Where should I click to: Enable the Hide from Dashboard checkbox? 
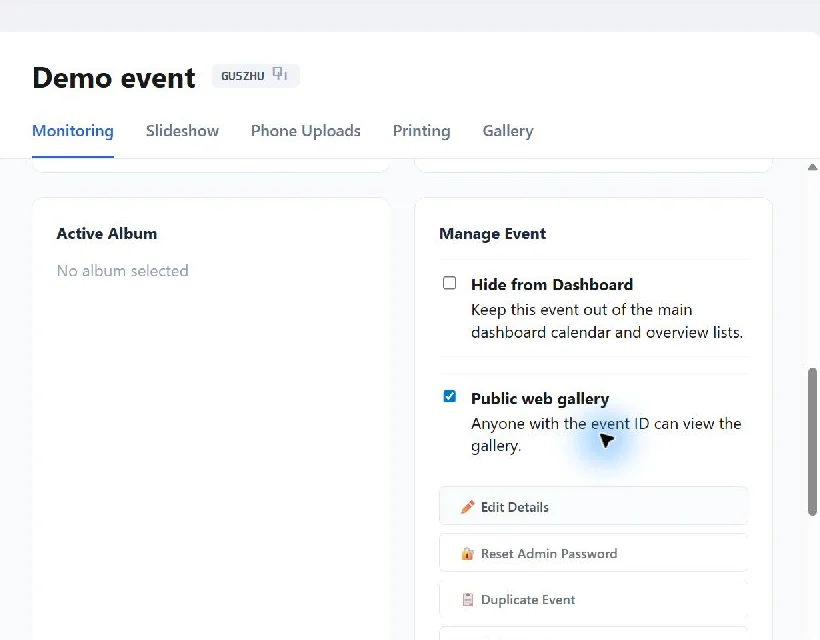[449, 283]
